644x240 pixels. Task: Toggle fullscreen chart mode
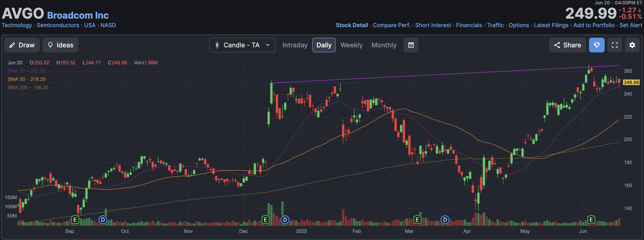[615, 45]
